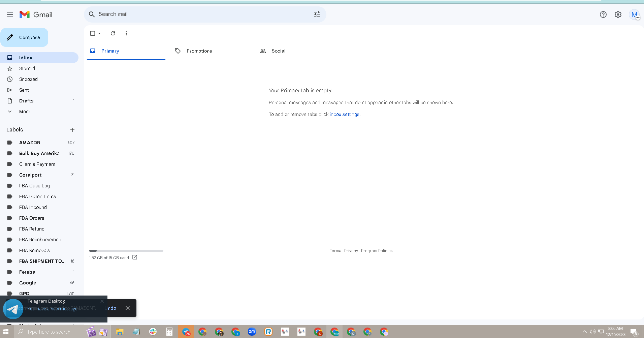Create a new label with plus icon
This screenshot has height=338, width=644.
(x=72, y=130)
